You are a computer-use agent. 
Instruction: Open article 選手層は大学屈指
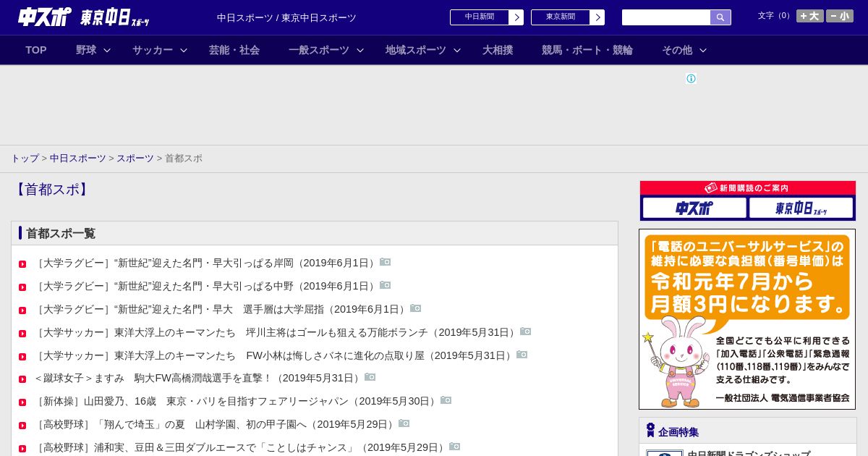pyautogui.click(x=221, y=310)
